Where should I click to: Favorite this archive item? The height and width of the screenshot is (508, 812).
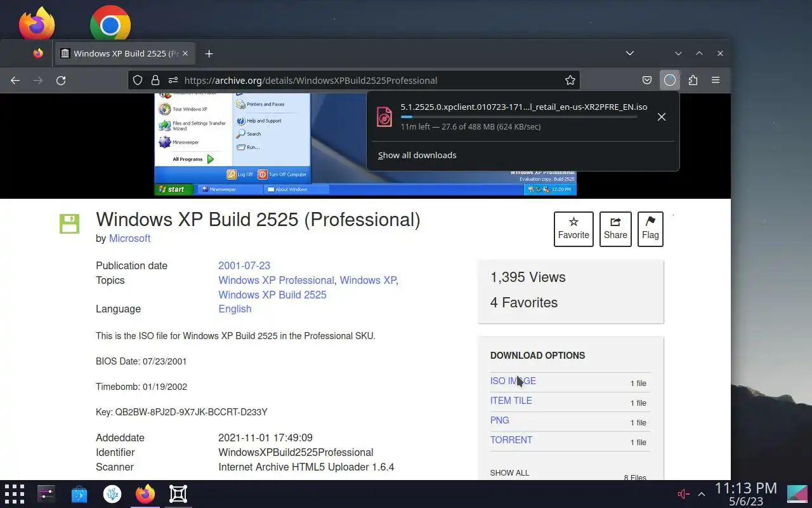573,229
